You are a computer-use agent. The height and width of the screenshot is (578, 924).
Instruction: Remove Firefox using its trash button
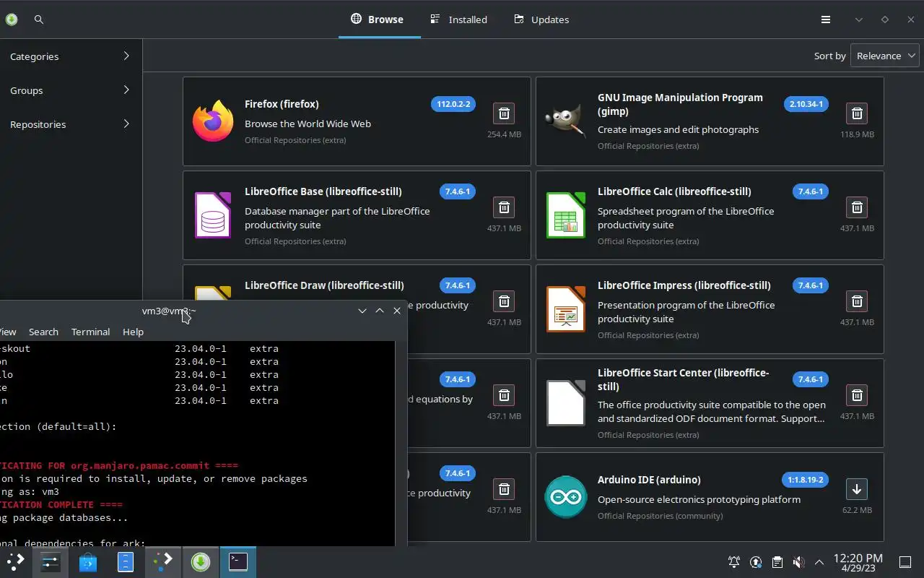[504, 113]
